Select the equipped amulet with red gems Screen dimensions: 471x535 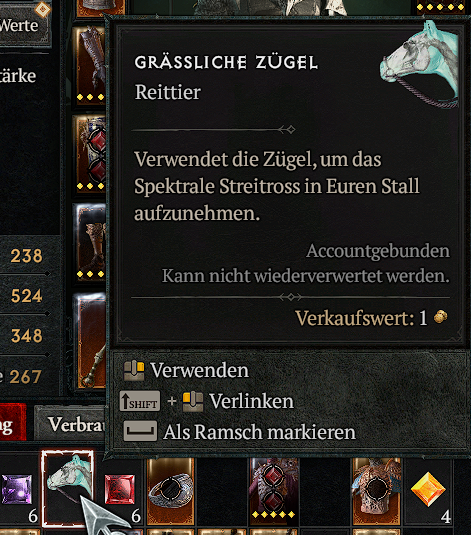pos(91,154)
